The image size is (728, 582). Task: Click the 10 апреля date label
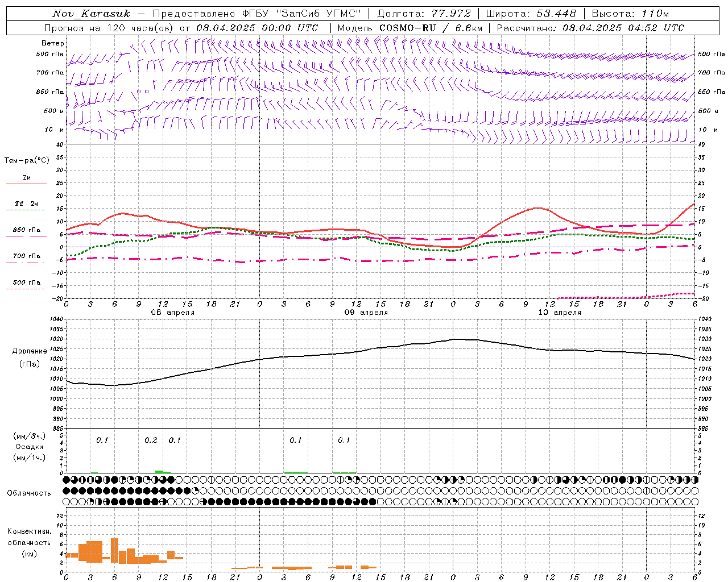pos(559,313)
